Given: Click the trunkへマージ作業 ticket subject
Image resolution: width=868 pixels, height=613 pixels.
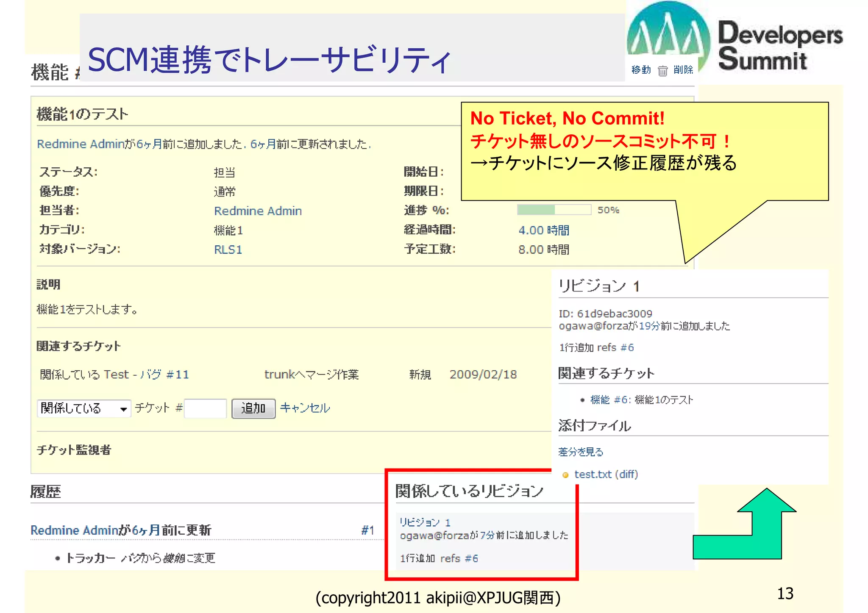Looking at the screenshot, I should coord(312,374).
